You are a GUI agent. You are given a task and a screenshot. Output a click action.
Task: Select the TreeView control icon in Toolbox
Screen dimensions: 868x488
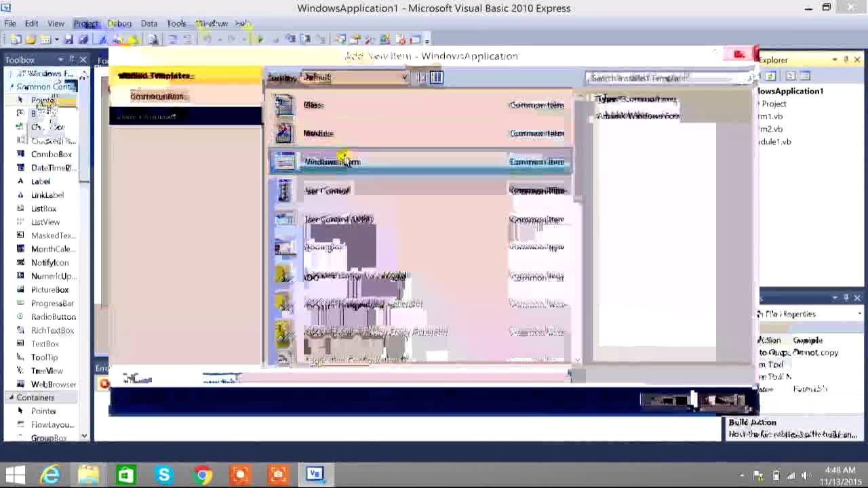coord(20,371)
